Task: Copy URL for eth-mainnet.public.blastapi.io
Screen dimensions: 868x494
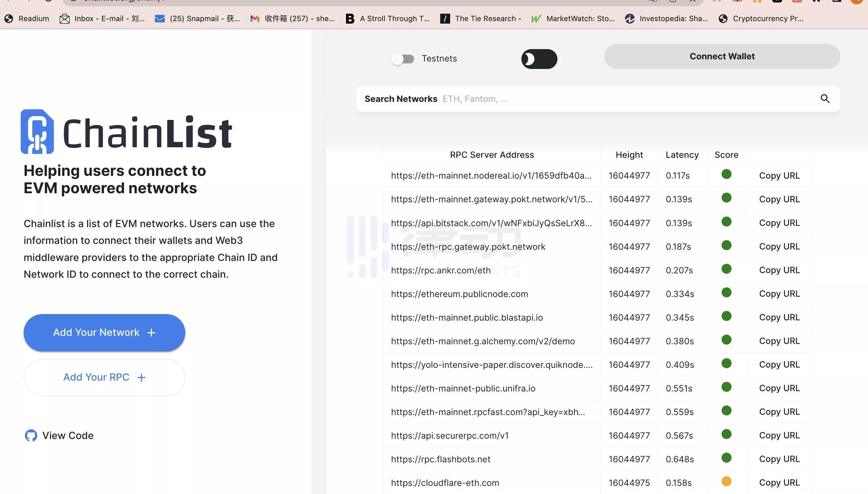Action: tap(779, 317)
